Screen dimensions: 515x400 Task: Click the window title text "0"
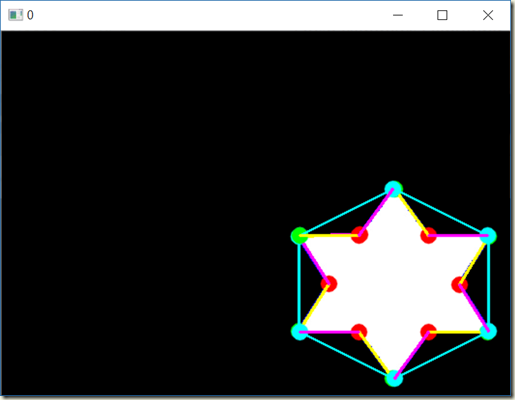pyautogui.click(x=30, y=15)
